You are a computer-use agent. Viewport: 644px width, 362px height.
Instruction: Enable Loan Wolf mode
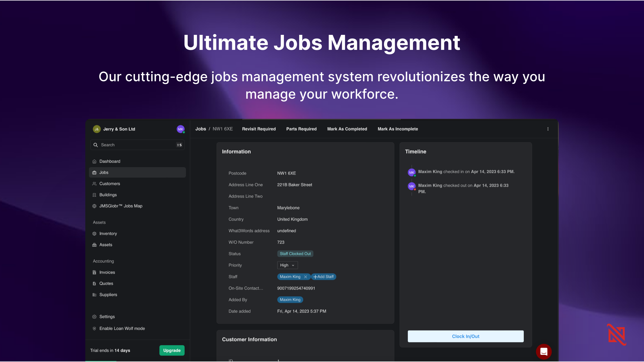[122, 328]
